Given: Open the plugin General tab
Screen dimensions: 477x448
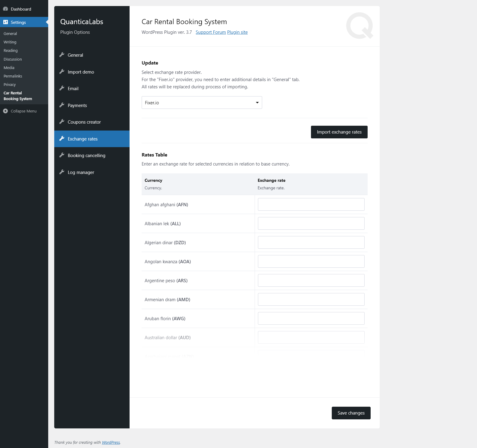Looking at the screenshot, I should coord(92,55).
